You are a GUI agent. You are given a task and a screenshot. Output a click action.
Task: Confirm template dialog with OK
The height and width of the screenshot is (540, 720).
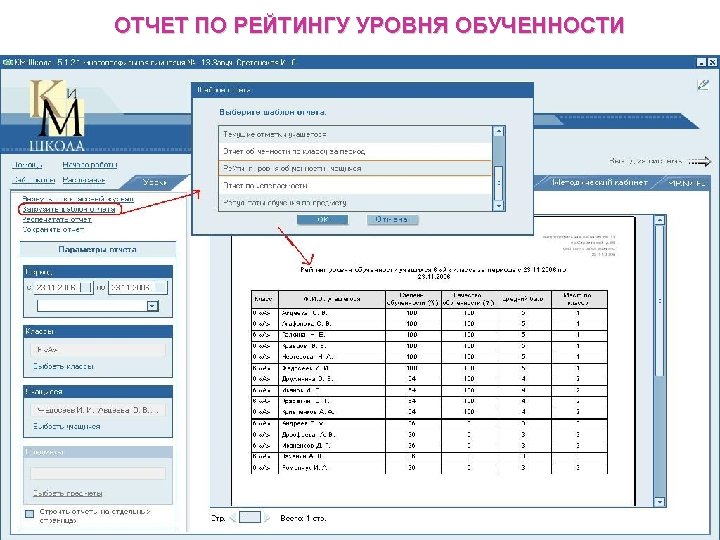click(322, 219)
